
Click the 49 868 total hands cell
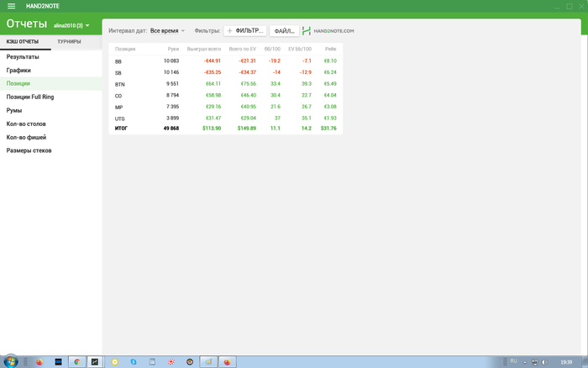click(x=171, y=129)
